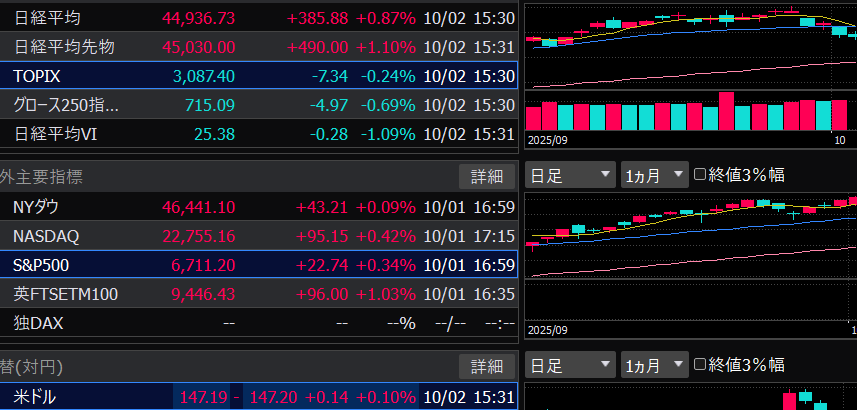Select the 日経平均先物 futures row
The width and height of the screenshot is (857, 410).
(x=258, y=47)
